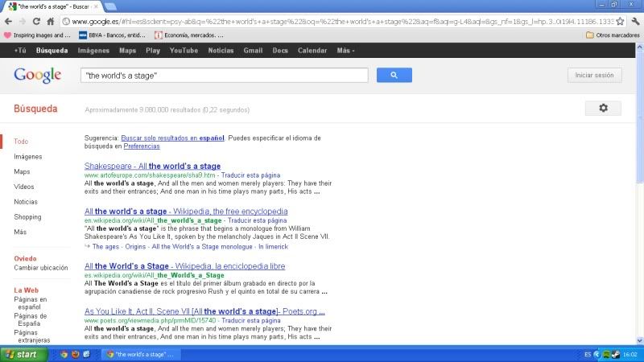Select the Chrome window taskbar button
The image size is (644, 362).
(x=139, y=354)
